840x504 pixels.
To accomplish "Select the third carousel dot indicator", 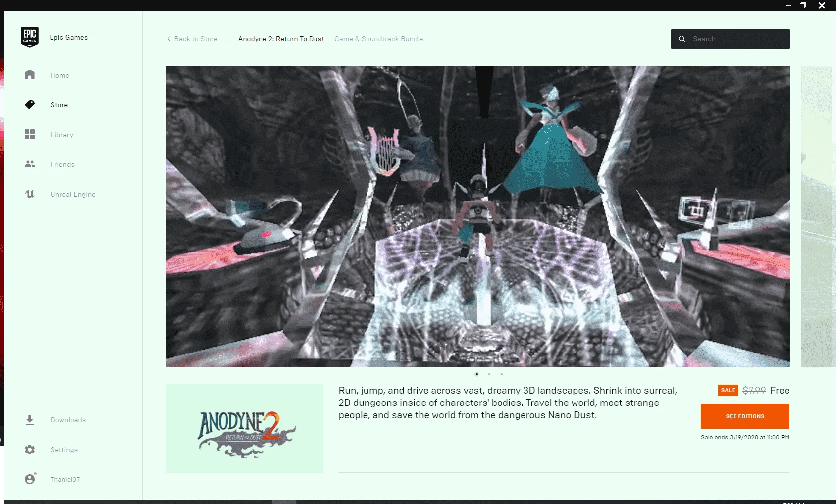I will 502,374.
